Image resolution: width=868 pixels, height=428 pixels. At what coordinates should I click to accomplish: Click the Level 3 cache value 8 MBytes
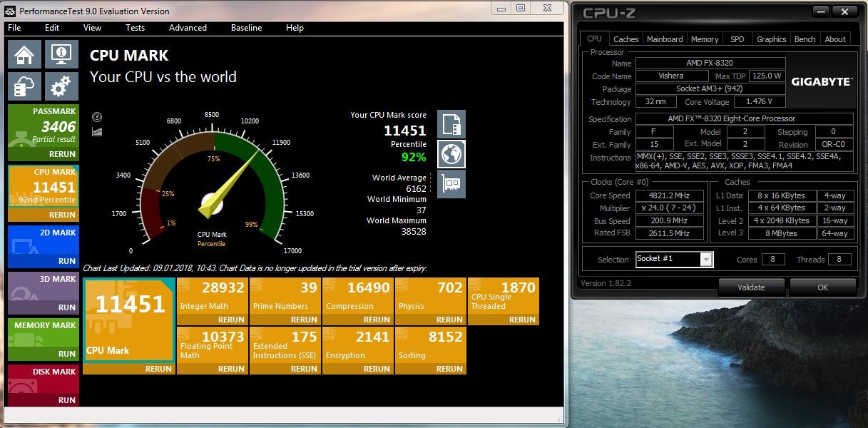point(782,233)
